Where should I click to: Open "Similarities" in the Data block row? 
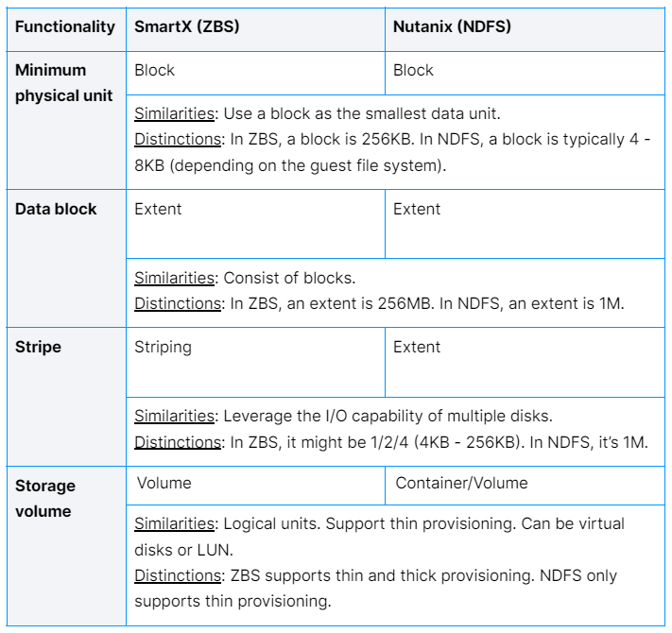pos(175,278)
